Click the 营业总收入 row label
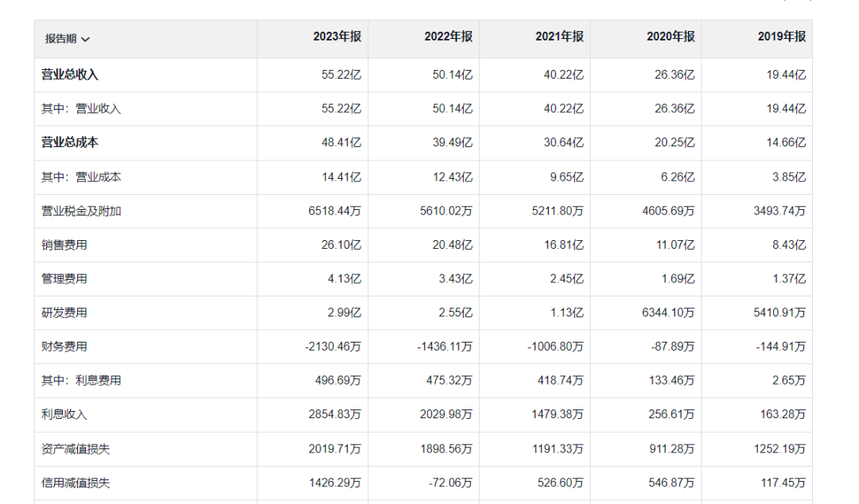The height and width of the screenshot is (504, 859). click(x=70, y=75)
